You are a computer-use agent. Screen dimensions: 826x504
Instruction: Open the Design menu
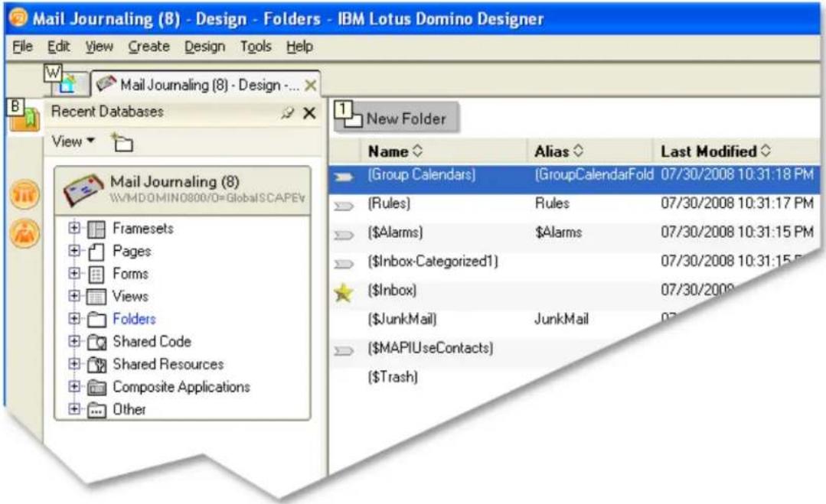204,47
